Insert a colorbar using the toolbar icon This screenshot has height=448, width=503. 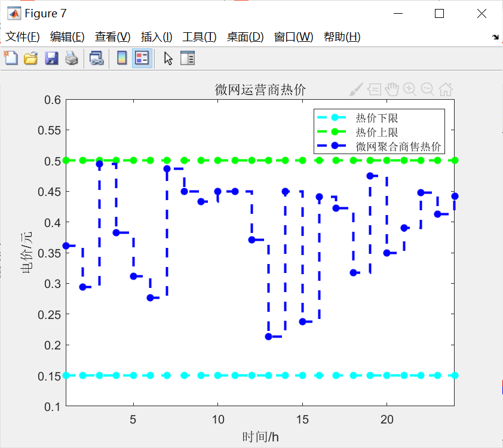coord(122,59)
